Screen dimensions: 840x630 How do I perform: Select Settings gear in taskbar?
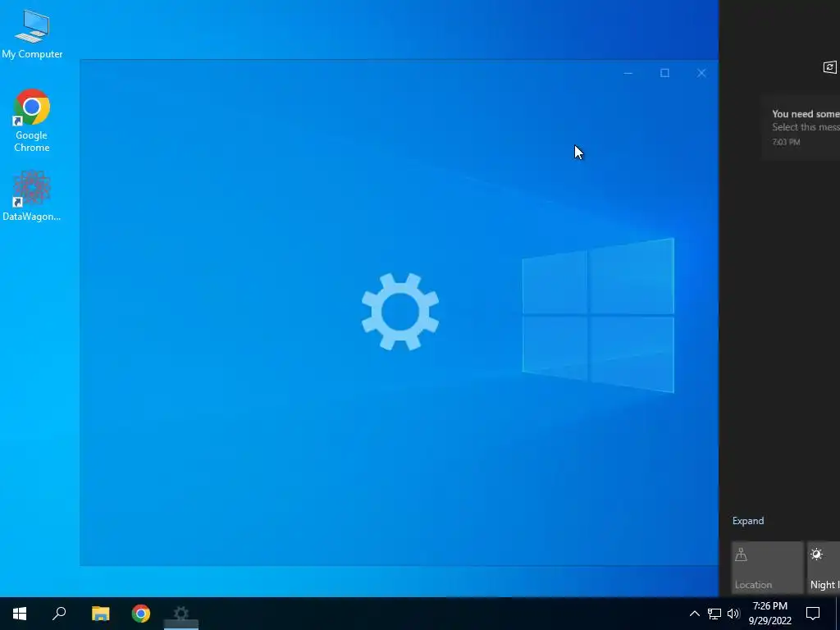(181, 614)
